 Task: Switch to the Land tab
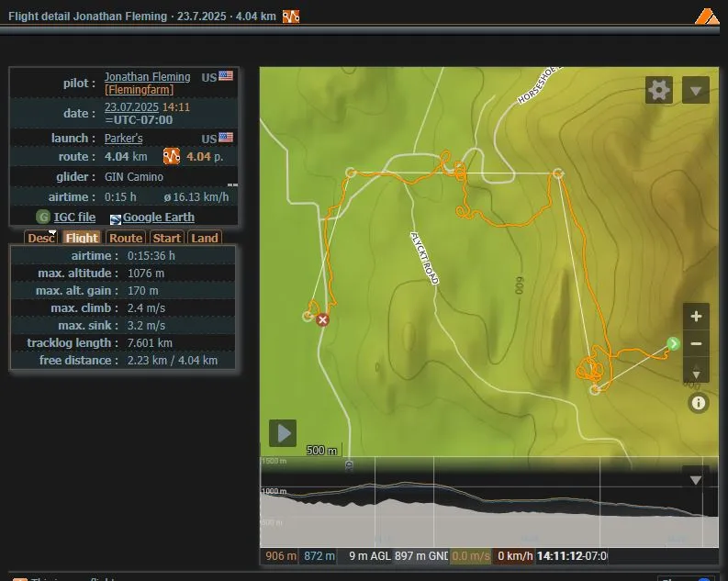(x=205, y=238)
